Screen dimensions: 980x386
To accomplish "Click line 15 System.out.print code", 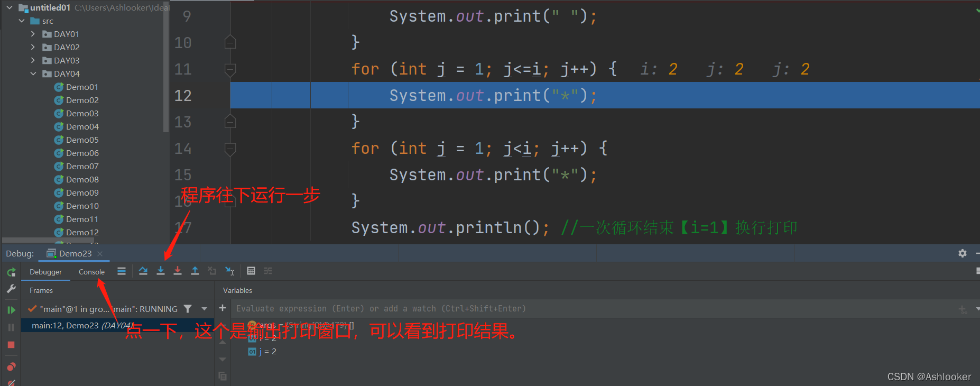I will [x=493, y=175].
